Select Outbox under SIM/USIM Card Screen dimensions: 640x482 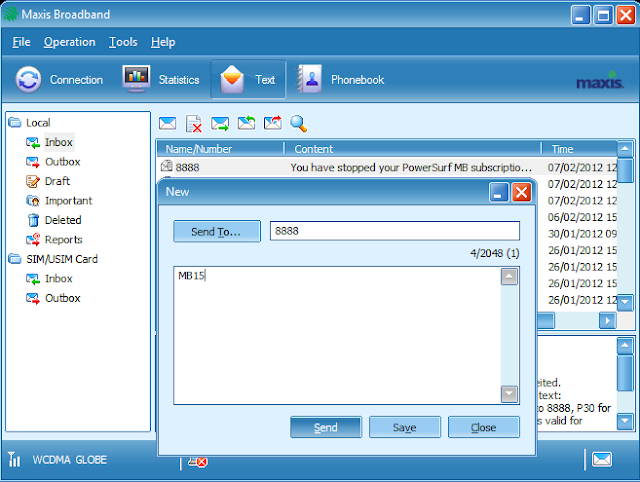[62, 298]
